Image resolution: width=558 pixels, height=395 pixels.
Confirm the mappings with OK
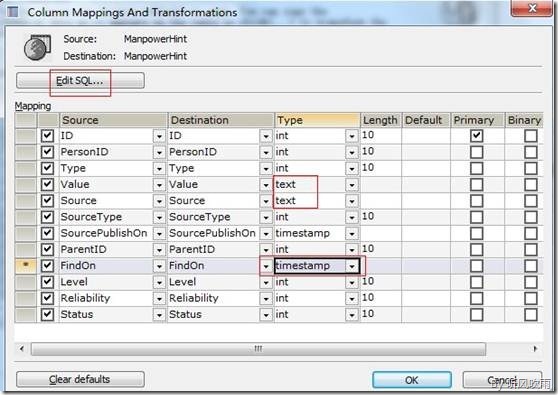click(x=412, y=380)
